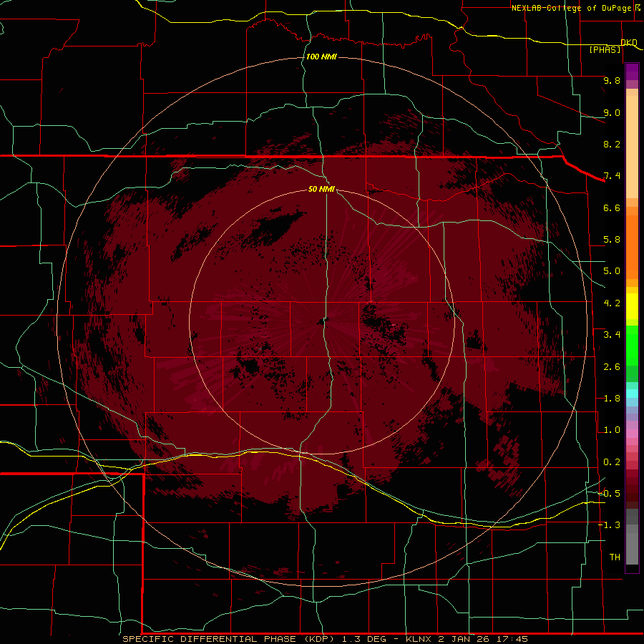The image size is (644, 644).
Task: Click the 8.2 value on color scale
Action: (x=612, y=144)
